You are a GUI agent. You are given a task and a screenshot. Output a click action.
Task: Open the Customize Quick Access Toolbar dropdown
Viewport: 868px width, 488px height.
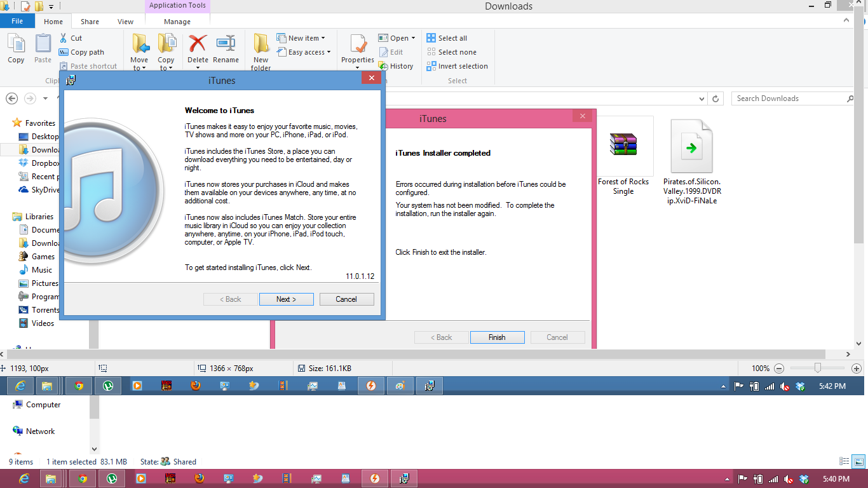51,7
